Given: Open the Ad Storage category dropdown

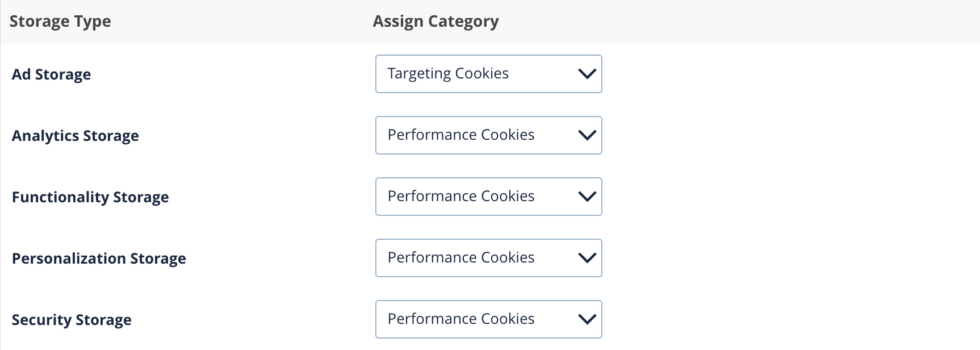Looking at the screenshot, I should (x=488, y=73).
